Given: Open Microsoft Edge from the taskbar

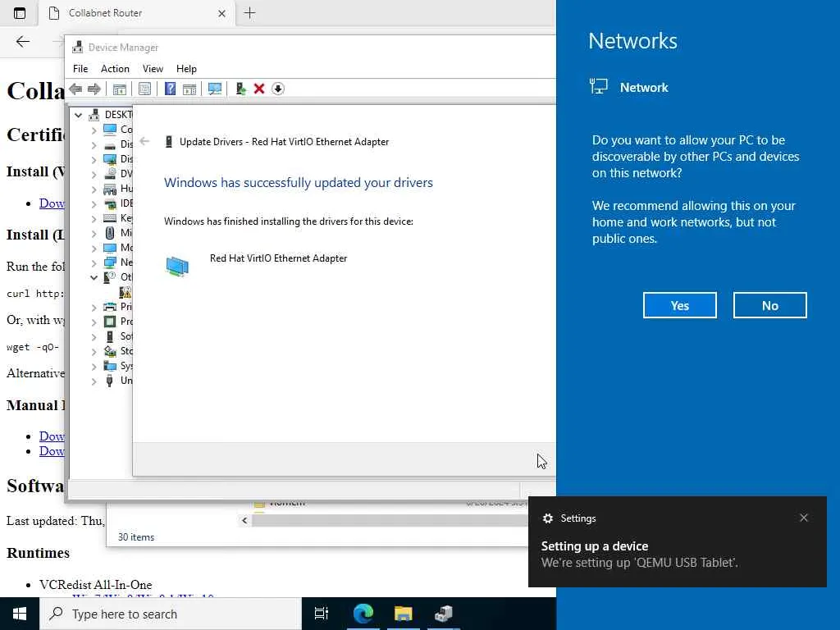Looking at the screenshot, I should (x=363, y=614).
